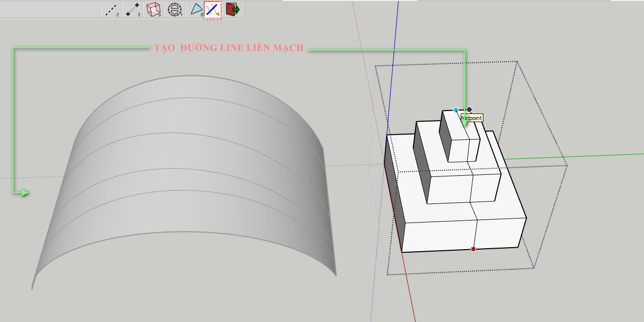The width and height of the screenshot is (644, 322).
Task: Select the light blue triangle face tool
Action: [196, 10]
